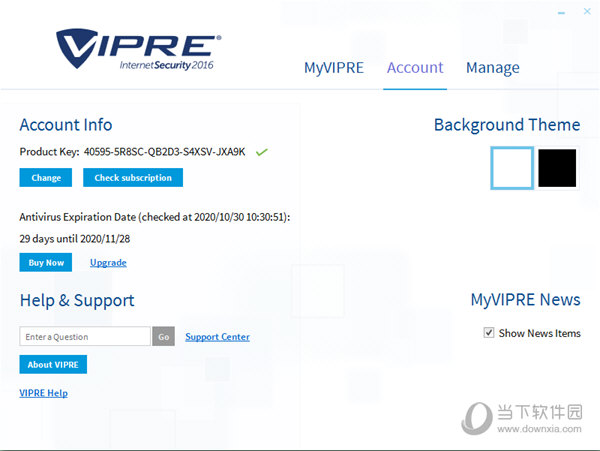
Task: Open the MyVIPRE tab
Action: point(334,68)
